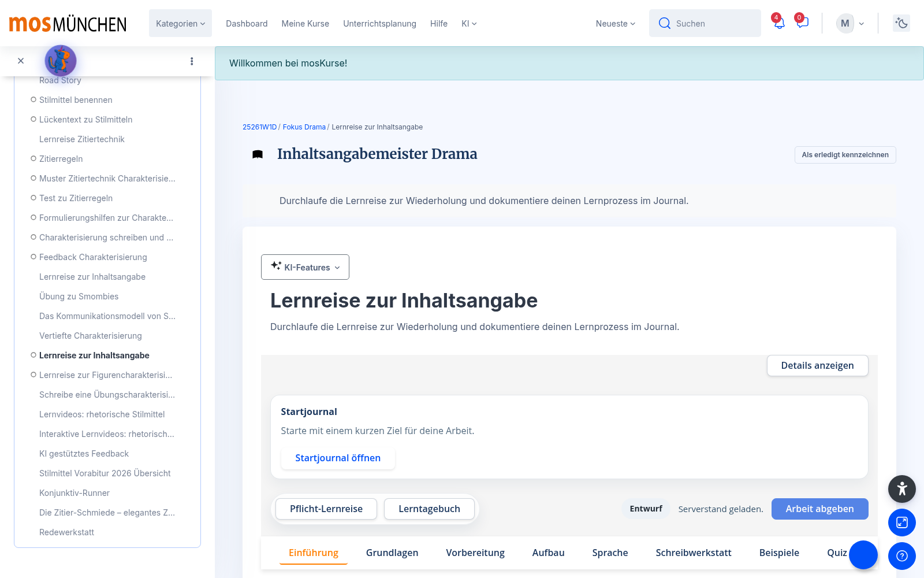
Task: Click the search magnifier icon
Action: 665,23
